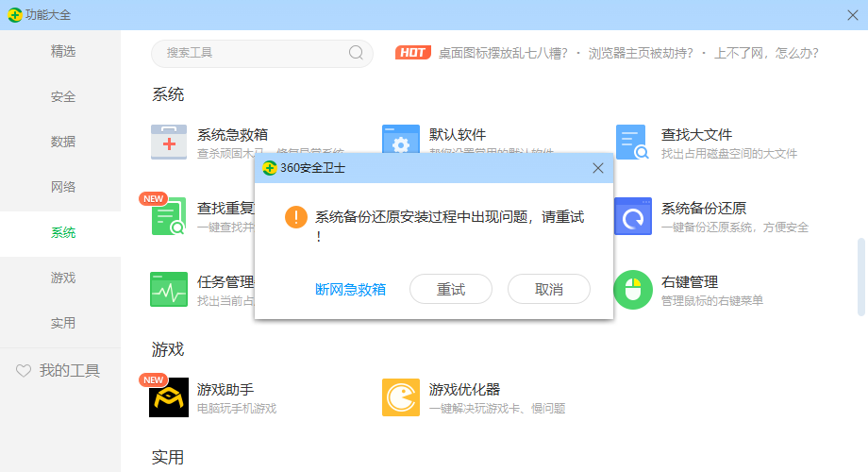The width and height of the screenshot is (868, 472).
Task: Click the 找出占用磁盘空间的大文件 description
Action: pyautogui.click(x=729, y=154)
